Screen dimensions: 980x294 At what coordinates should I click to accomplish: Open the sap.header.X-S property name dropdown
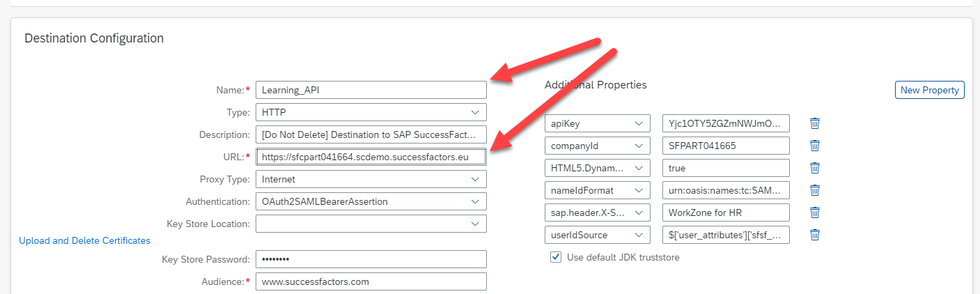coord(639,212)
